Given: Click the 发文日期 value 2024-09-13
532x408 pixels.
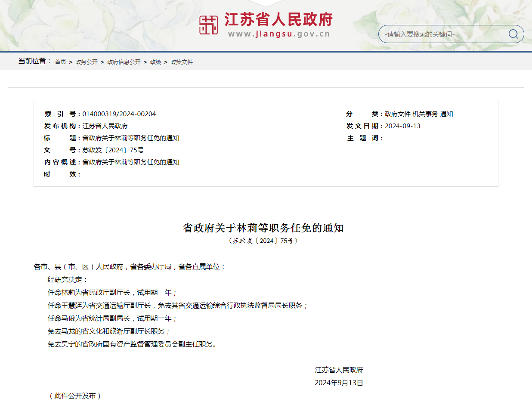Looking at the screenshot, I should tap(402, 126).
